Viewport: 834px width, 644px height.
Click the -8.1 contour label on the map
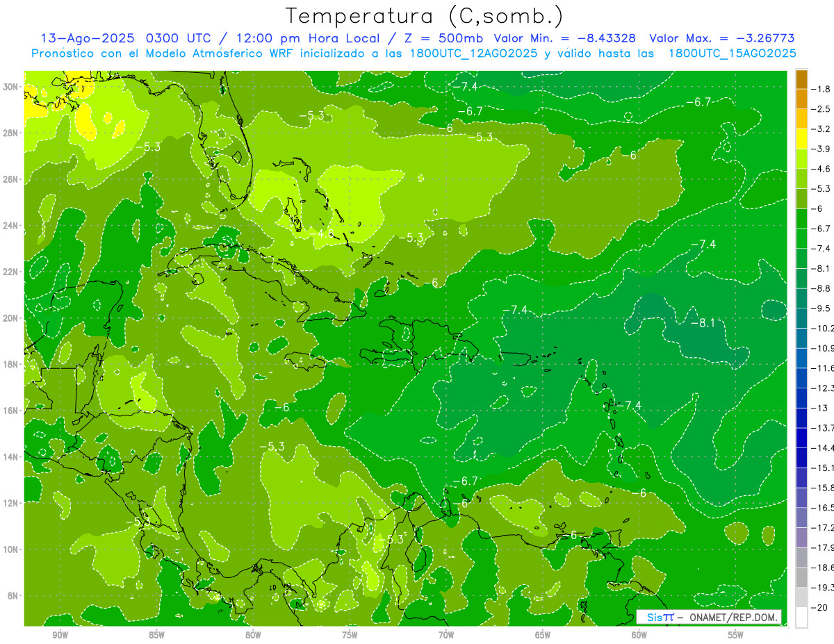[x=703, y=323]
